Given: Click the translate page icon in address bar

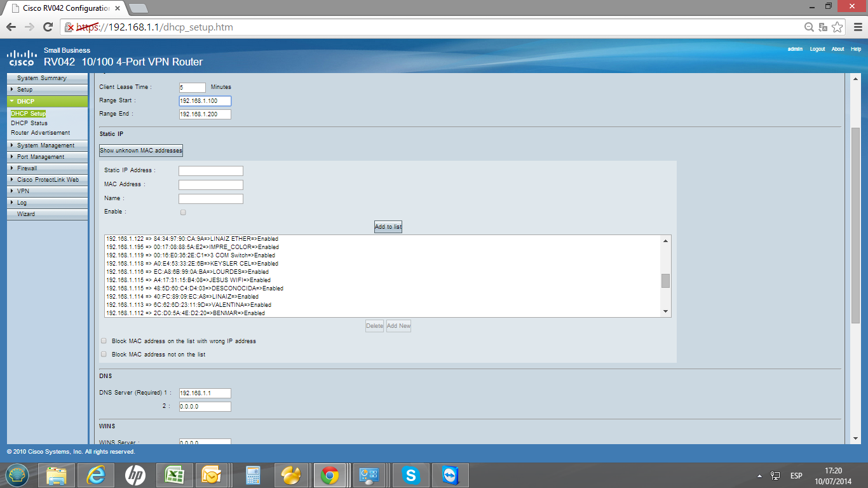Looking at the screenshot, I should tap(823, 27).
